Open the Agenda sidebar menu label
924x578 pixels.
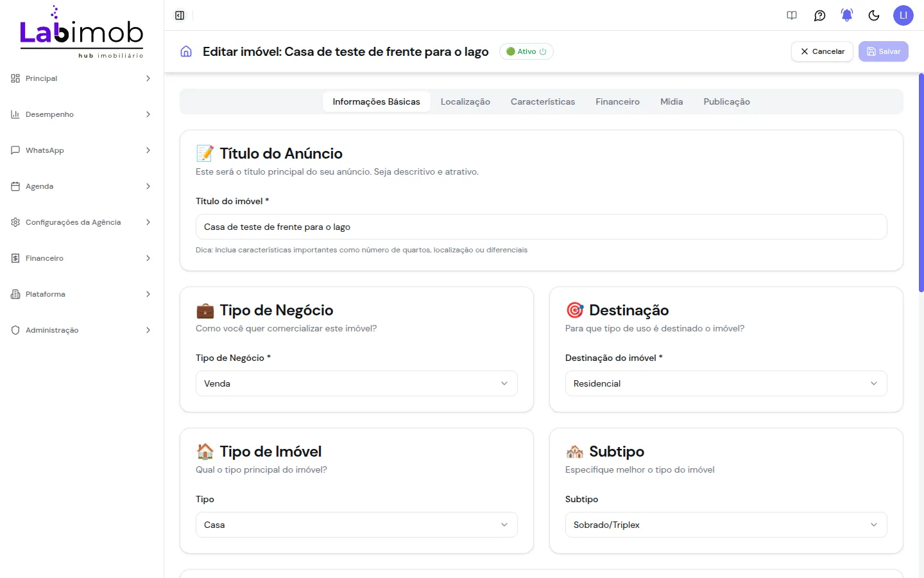[39, 186]
